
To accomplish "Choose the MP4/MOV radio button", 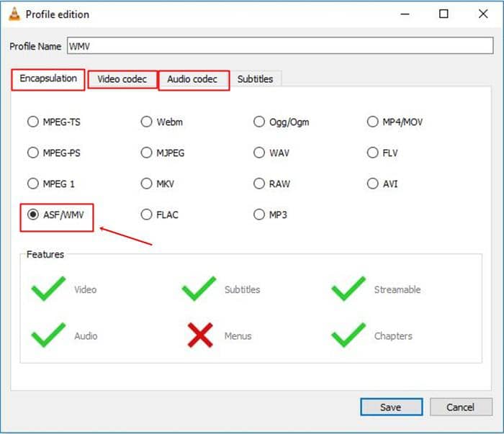I will 372,122.
